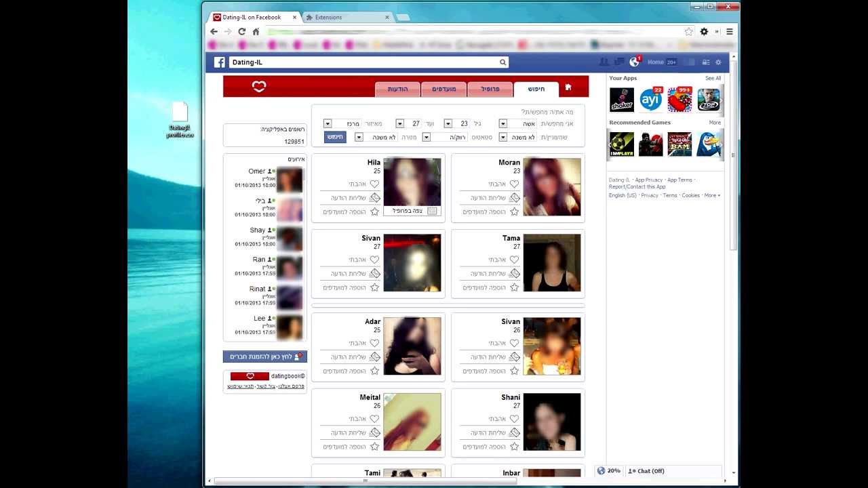Switch to the הודעות messages tab
Screen dimensions: 868x488
[x=397, y=89]
